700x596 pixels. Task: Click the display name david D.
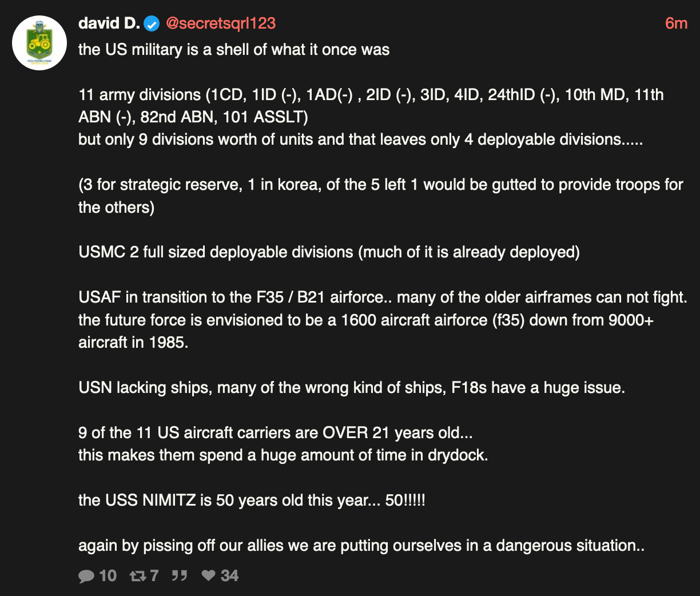[109, 23]
